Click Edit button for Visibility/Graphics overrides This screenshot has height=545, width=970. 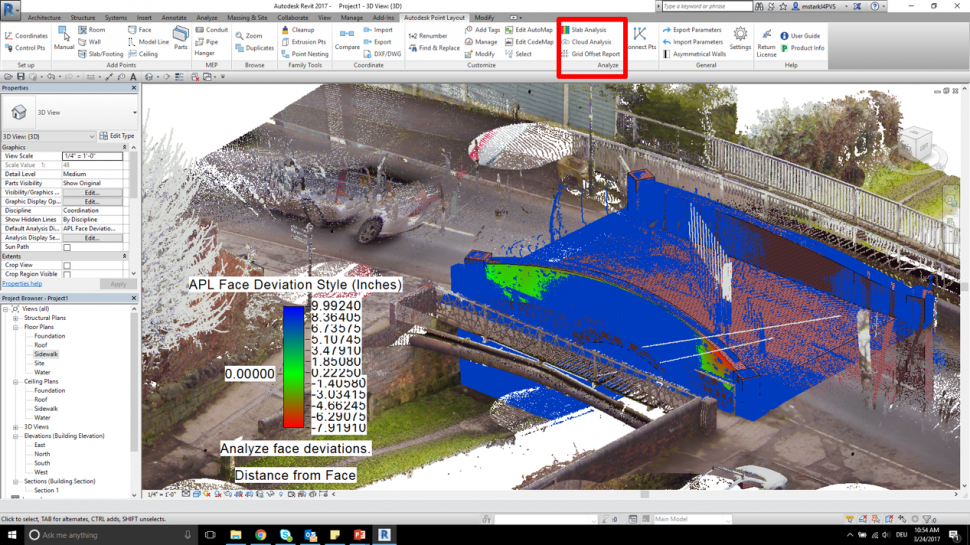pyautogui.click(x=92, y=192)
